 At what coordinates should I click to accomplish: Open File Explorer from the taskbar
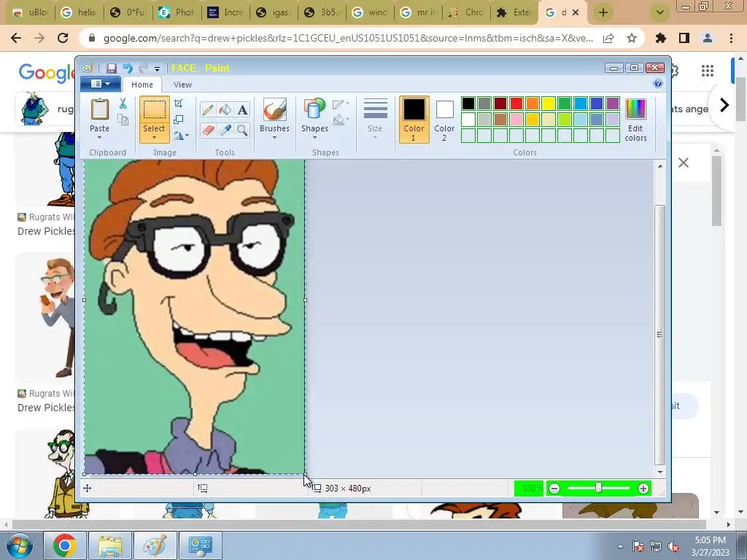(110, 545)
